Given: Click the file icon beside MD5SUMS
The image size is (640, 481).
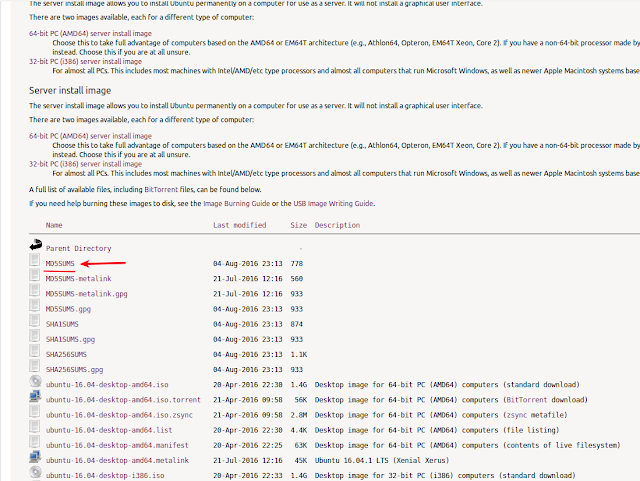Looking at the screenshot, I should pyautogui.click(x=35, y=260).
